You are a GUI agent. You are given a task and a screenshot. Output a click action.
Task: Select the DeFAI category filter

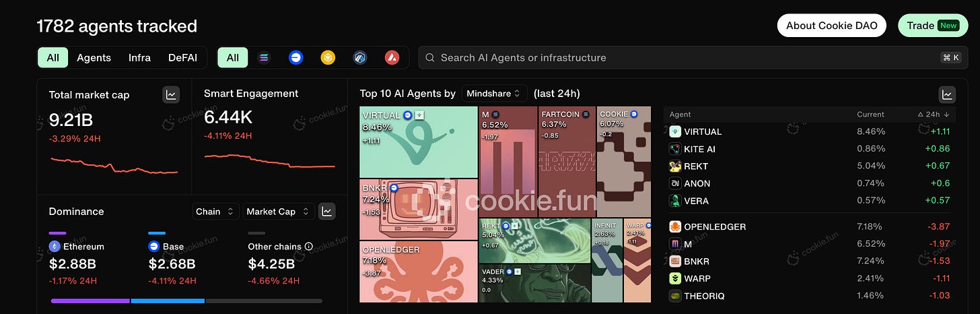(x=182, y=58)
